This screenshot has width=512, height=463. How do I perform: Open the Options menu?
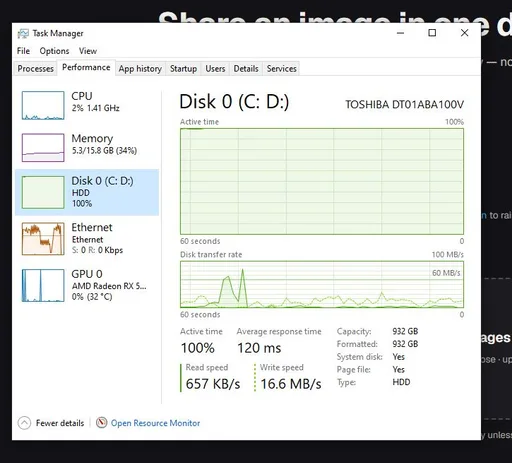click(x=54, y=51)
